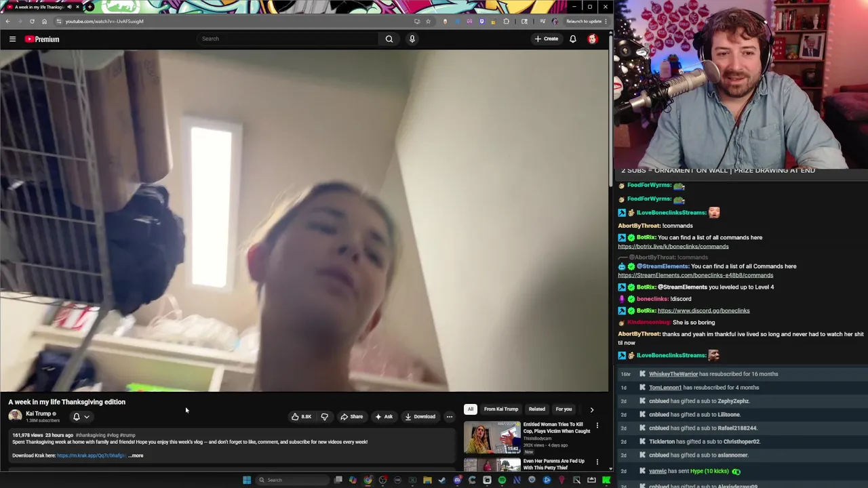Select the browser address bar URL
The image size is (868, 488).
pos(104,21)
